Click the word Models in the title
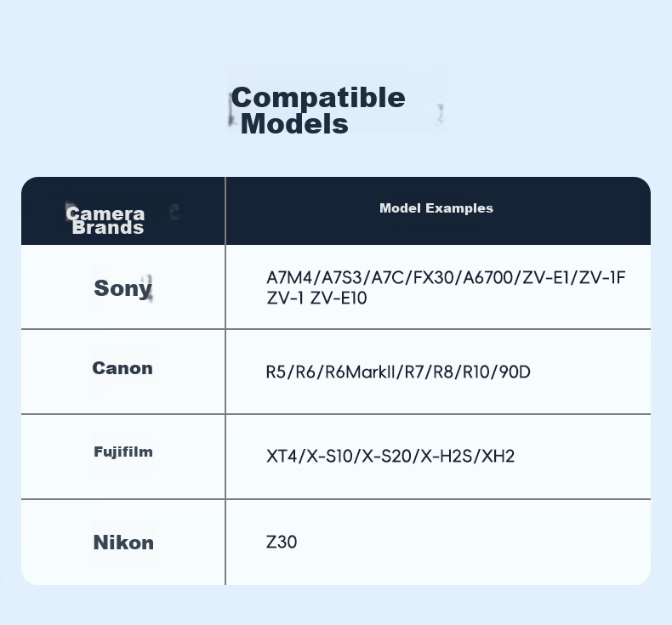This screenshot has width=672, height=625. click(x=294, y=124)
